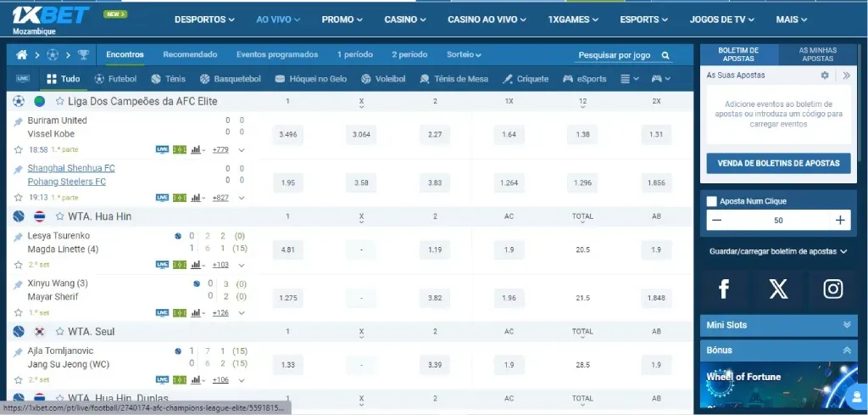Select the Ténis de Mesa sport filter
The image size is (868, 415).
pyautogui.click(x=454, y=79)
